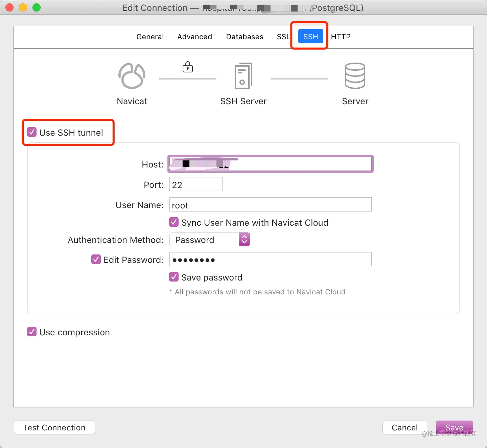The width and height of the screenshot is (487, 448).
Task: Click the Server label under the database icon
Action: (x=355, y=101)
